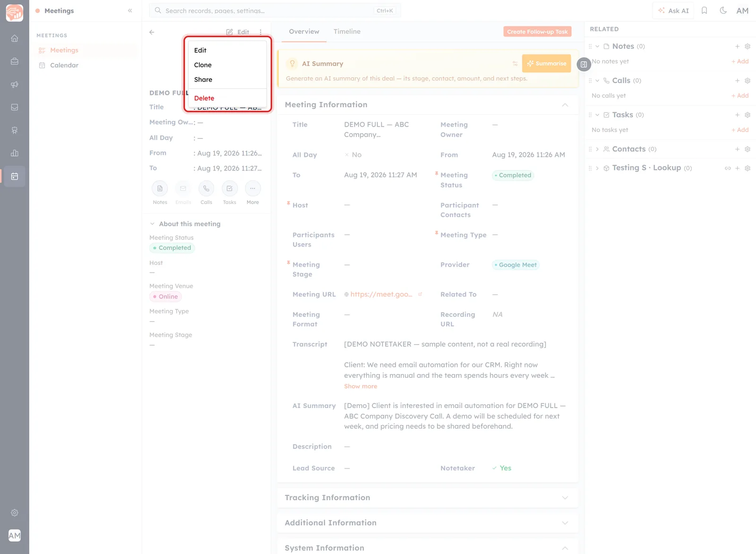Select Clone from the dropdown menu

point(228,65)
